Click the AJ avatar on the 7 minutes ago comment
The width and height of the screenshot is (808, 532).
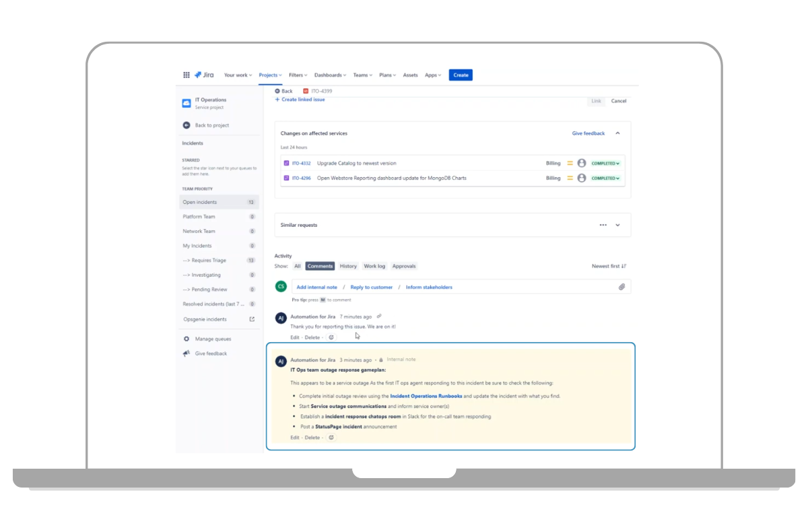[281, 317]
